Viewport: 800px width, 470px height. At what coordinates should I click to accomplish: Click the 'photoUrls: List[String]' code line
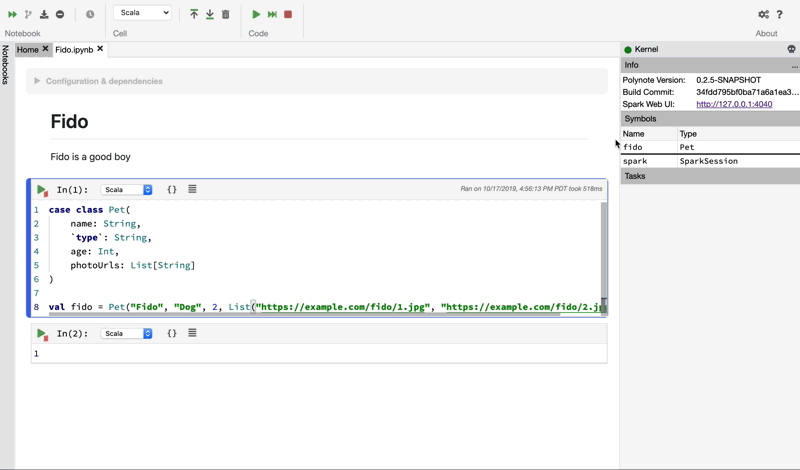[133, 265]
